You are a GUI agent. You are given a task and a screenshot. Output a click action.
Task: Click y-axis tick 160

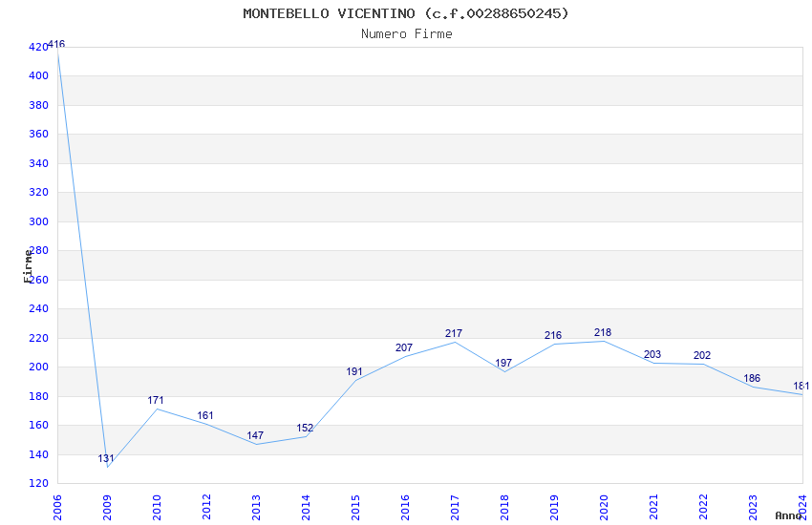click(x=38, y=425)
